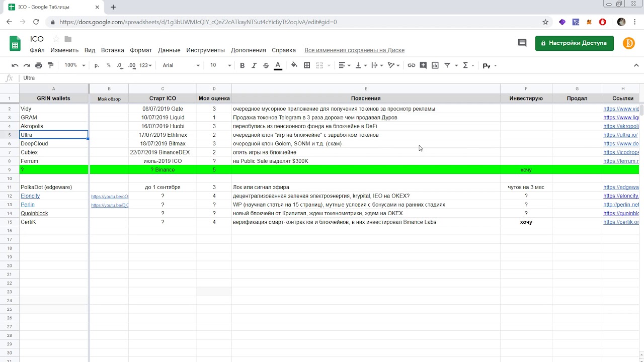Open the Вставка menu
Viewport: 644px width, 362px height.
click(x=112, y=50)
